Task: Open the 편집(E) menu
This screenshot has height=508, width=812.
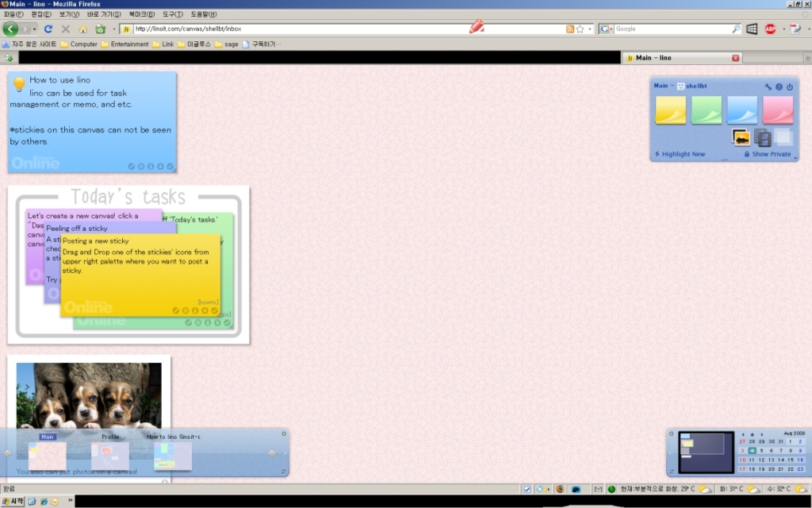Action: click(x=41, y=14)
